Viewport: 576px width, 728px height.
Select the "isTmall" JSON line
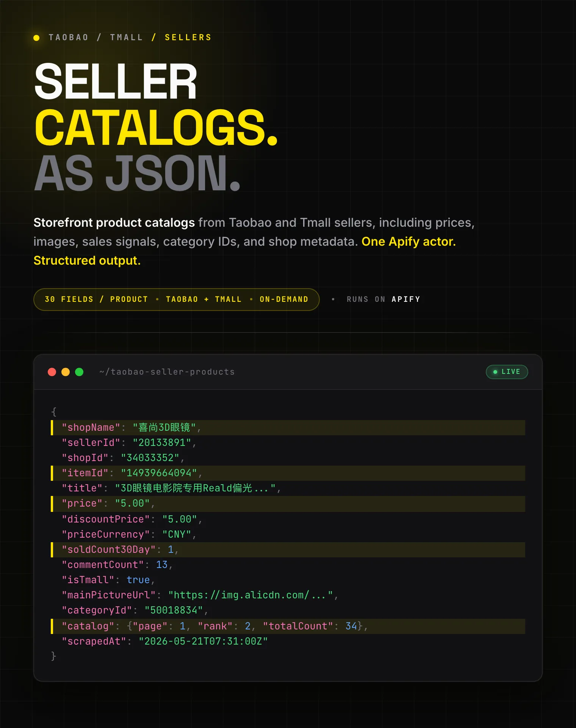(x=288, y=580)
